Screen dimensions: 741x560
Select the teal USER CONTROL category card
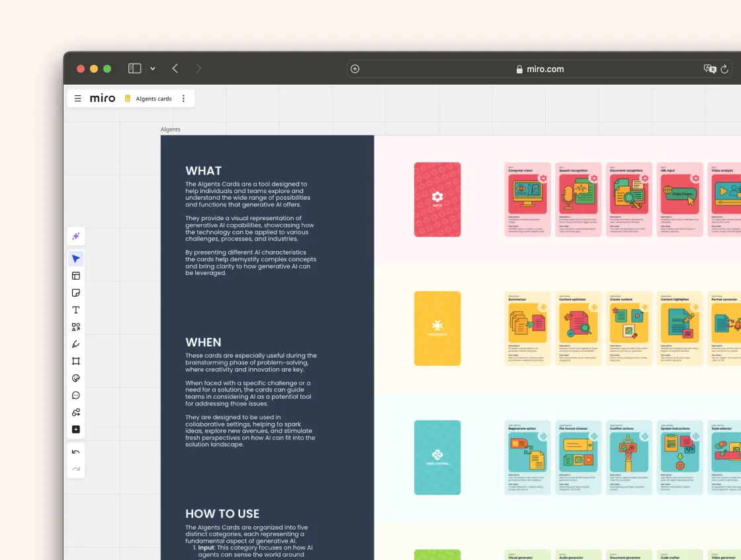coord(437,458)
